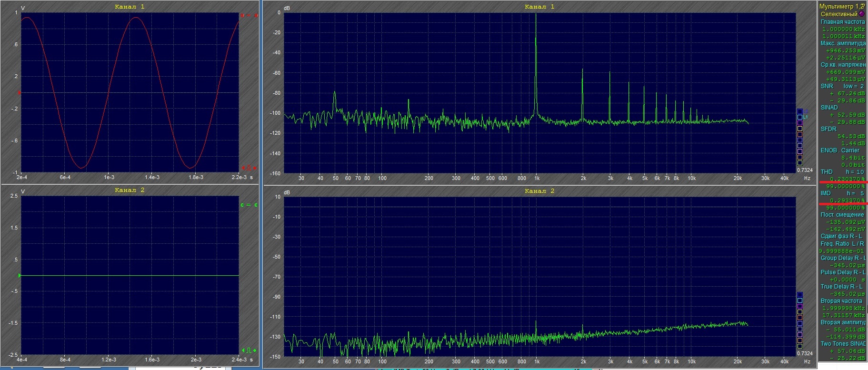Click the dB unit label of Канал 2 spectrum
Screen dimensions: 868x370
287,193
